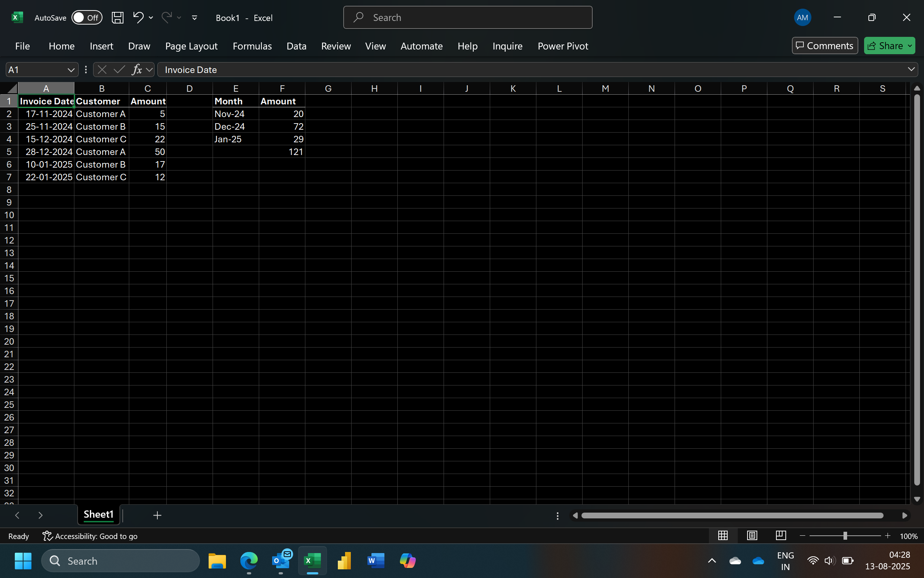Select row 5 header
Viewport: 924px width, 578px height.
point(9,152)
